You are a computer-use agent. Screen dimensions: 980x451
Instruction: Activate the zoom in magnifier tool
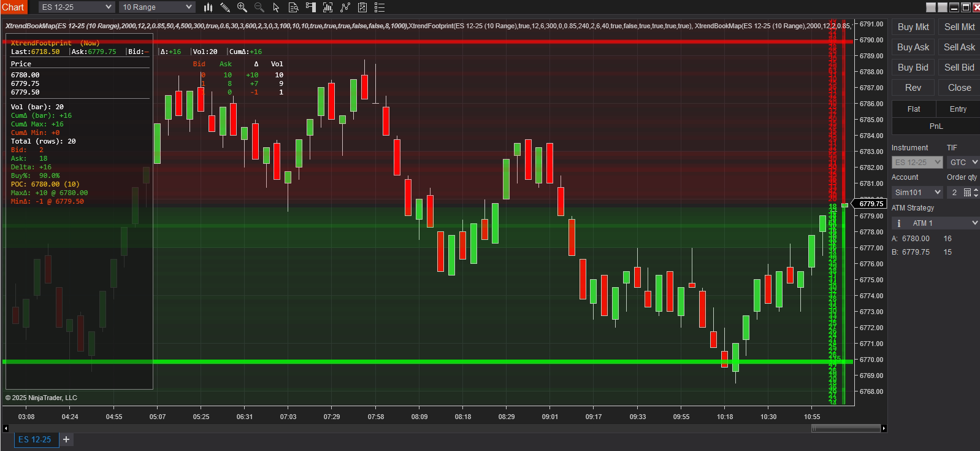242,7
